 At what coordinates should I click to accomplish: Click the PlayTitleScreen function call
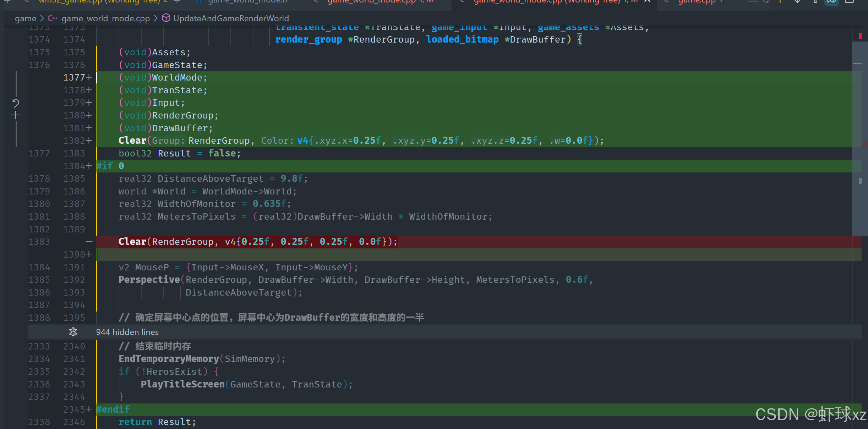(182, 384)
